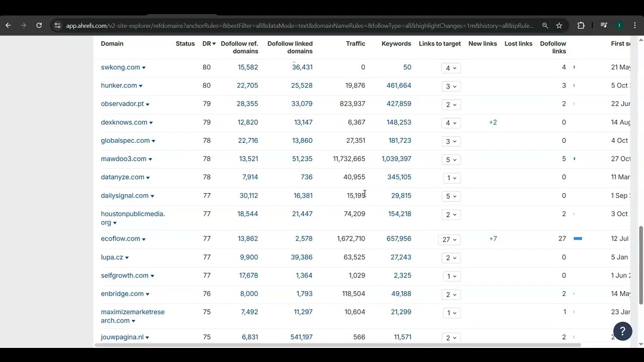Click keywords value 657,956 for ecoflow.com

[398, 239]
